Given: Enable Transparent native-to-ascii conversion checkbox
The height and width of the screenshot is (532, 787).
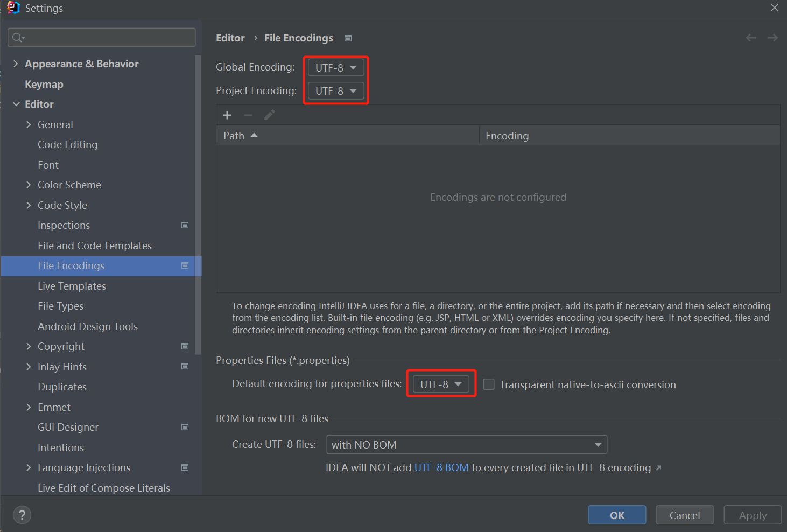Looking at the screenshot, I should click(489, 384).
